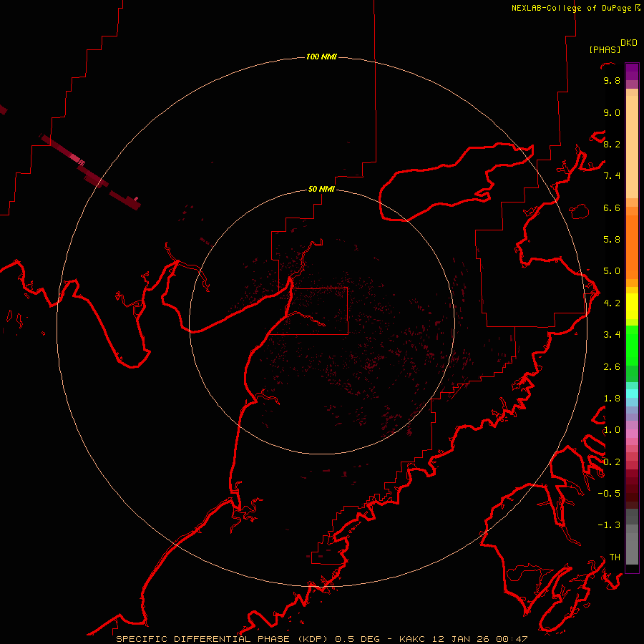Click the dark red radar streak in the upper left
The height and width of the screenshot is (644, 644).
pyautogui.click(x=91, y=172)
